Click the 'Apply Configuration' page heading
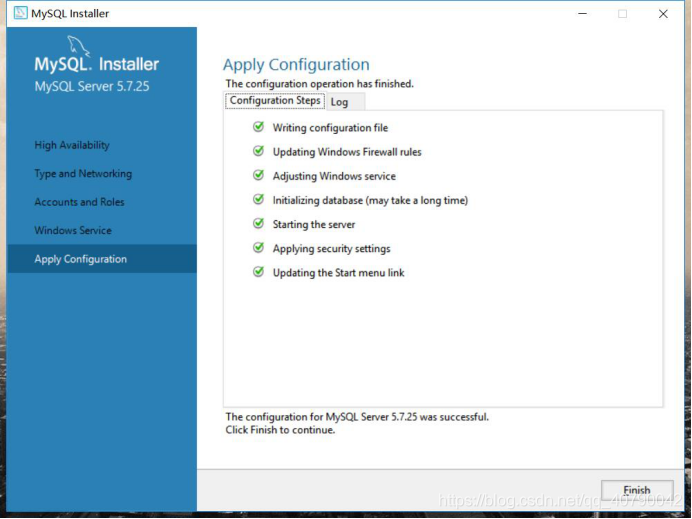Screen dimensions: 692x519 click(296, 65)
